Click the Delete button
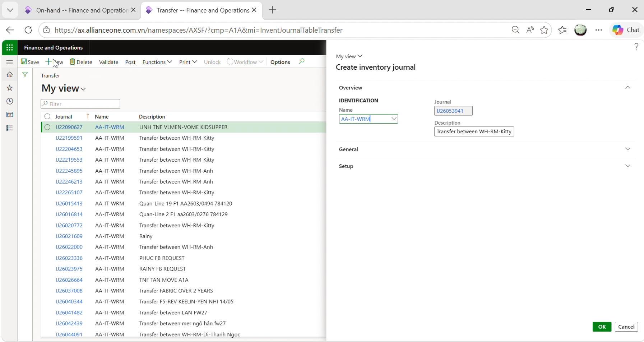 pos(81,62)
